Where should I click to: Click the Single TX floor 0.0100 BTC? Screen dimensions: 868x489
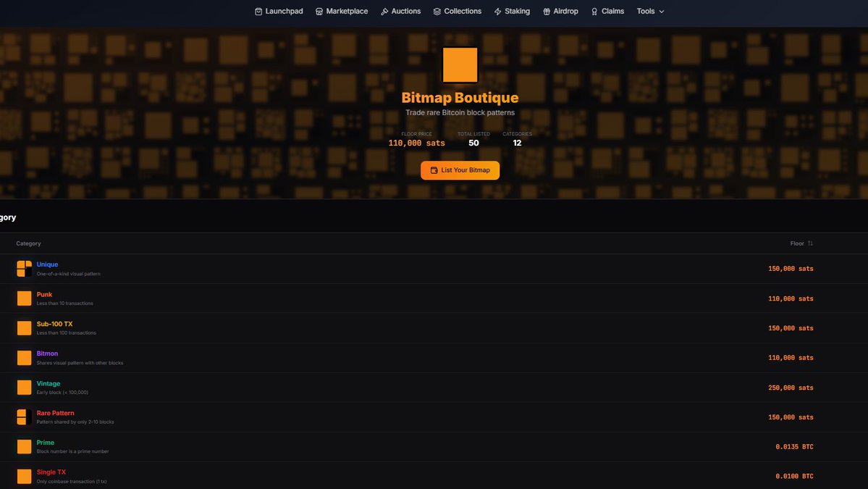click(x=794, y=476)
